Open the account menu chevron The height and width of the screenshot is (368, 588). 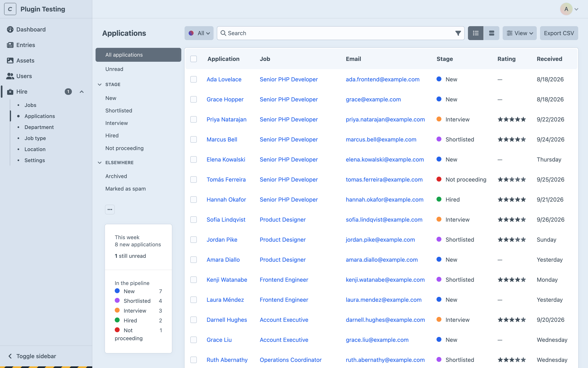(x=576, y=9)
